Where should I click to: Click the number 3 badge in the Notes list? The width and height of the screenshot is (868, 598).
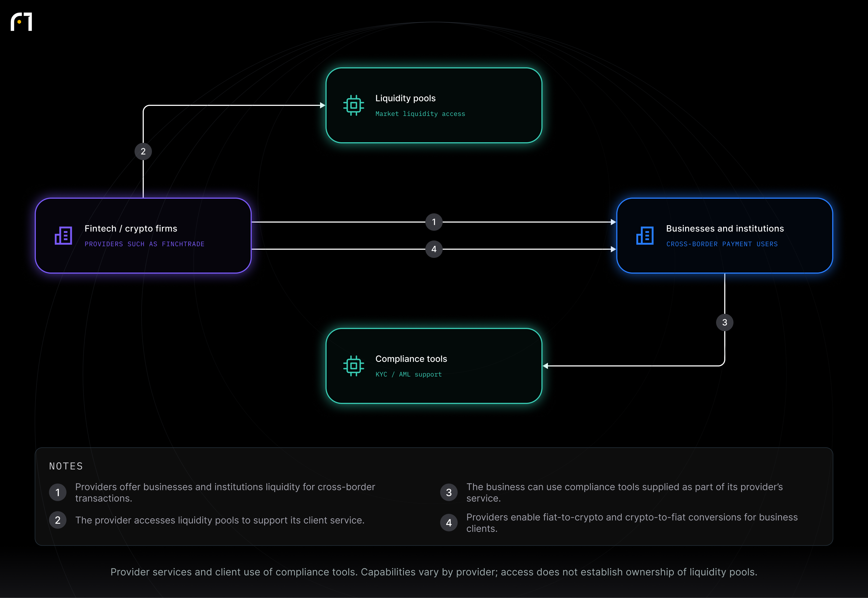pyautogui.click(x=449, y=492)
